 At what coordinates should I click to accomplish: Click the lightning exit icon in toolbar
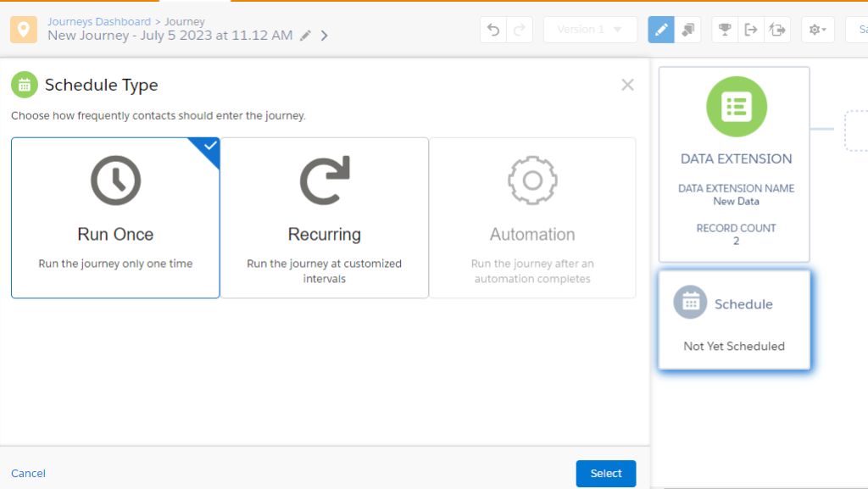click(x=776, y=30)
